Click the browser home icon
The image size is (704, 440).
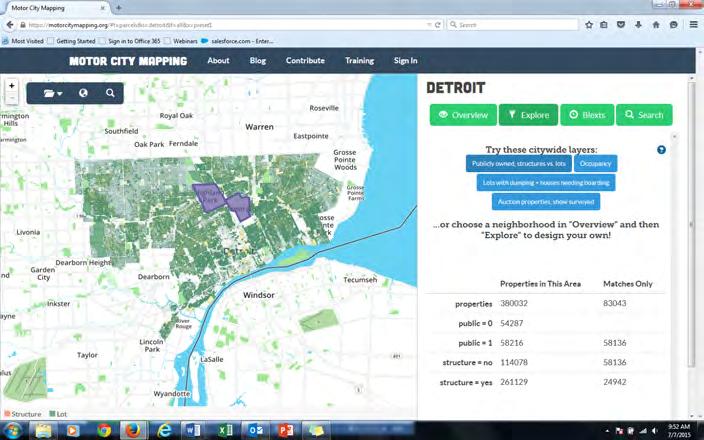point(656,25)
